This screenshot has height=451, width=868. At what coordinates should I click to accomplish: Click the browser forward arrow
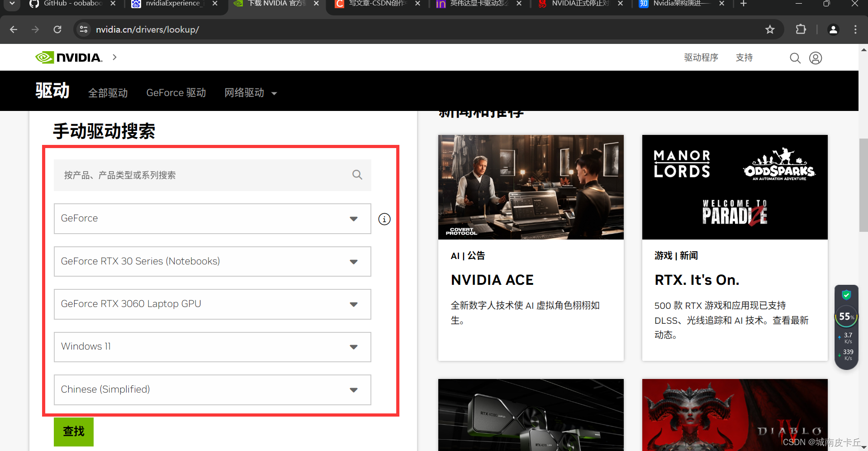35,29
